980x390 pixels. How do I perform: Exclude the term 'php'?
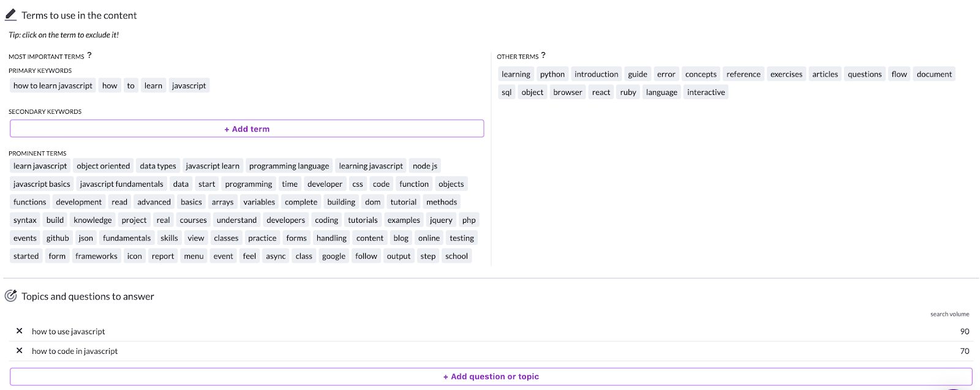pyautogui.click(x=469, y=220)
